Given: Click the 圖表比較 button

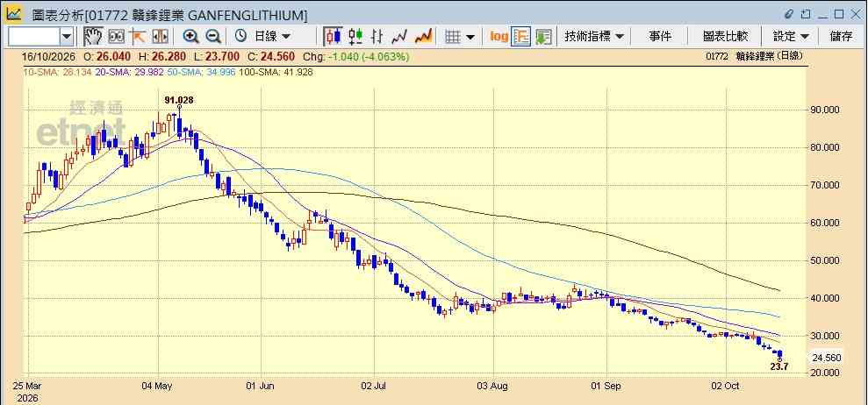Looking at the screenshot, I should click(x=725, y=37).
